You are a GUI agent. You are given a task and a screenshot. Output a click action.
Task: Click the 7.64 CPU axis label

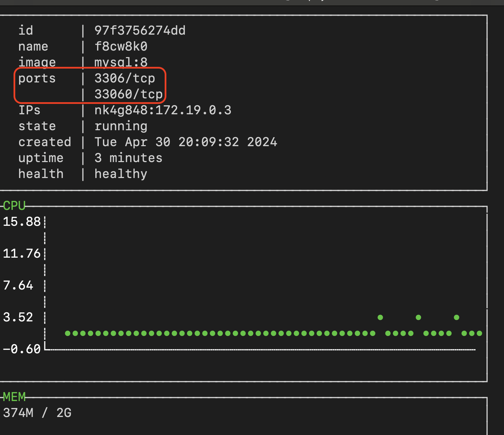18,285
